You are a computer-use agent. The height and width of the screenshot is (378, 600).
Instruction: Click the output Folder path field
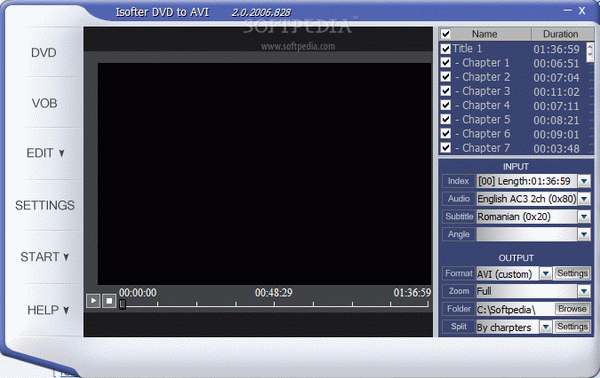pyautogui.click(x=515, y=309)
